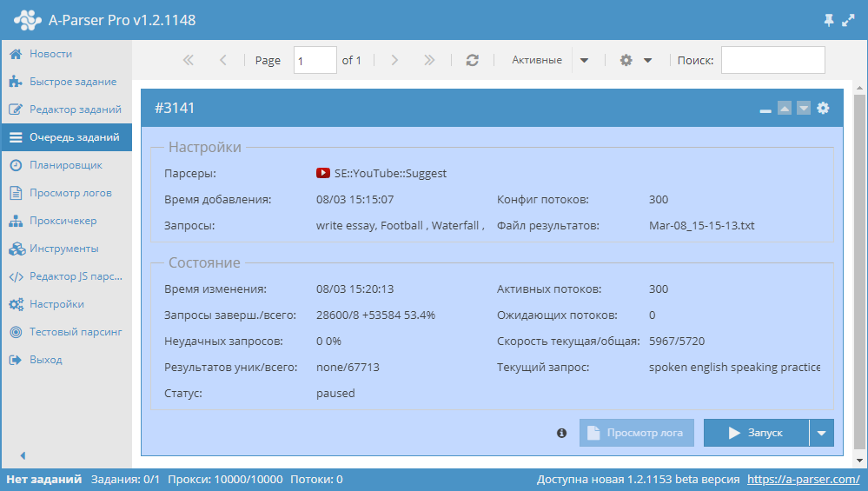Click the vertical scrollbar down arrow

point(859,460)
